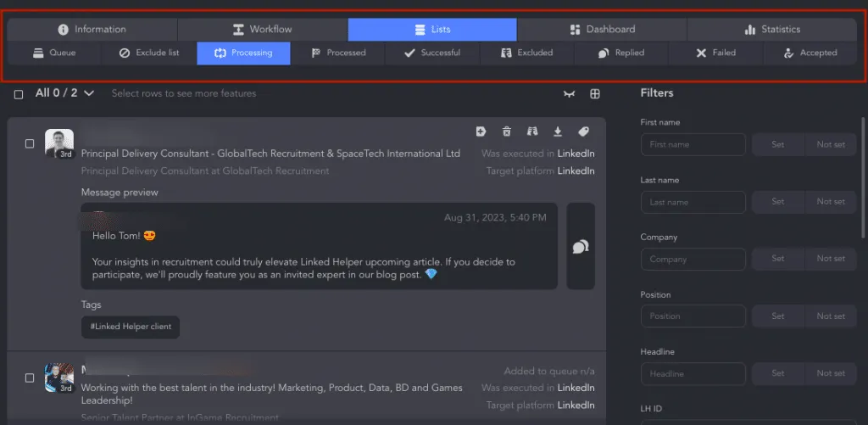868x425 pixels.
Task: Click Not set for Position filter
Action: click(x=831, y=316)
